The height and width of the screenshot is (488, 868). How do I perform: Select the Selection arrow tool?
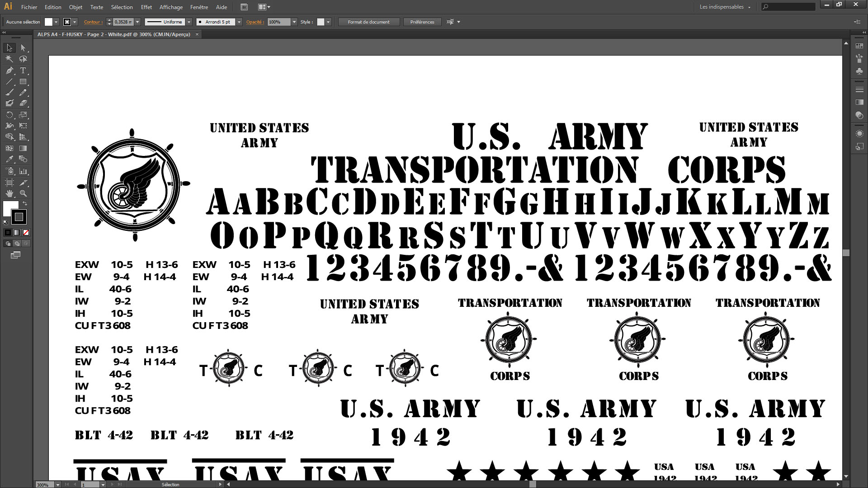pyautogui.click(x=9, y=48)
